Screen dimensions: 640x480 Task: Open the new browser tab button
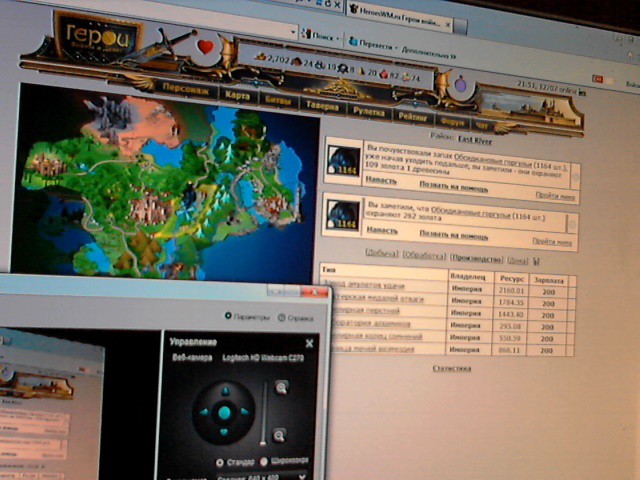(x=460, y=26)
